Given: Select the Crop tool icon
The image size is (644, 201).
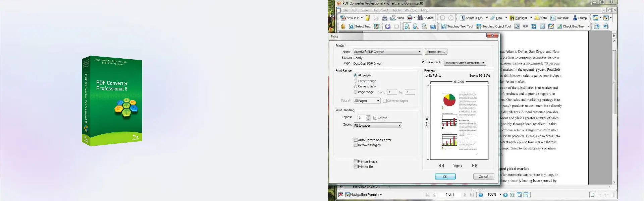Looking at the screenshot, I should click(534, 26).
